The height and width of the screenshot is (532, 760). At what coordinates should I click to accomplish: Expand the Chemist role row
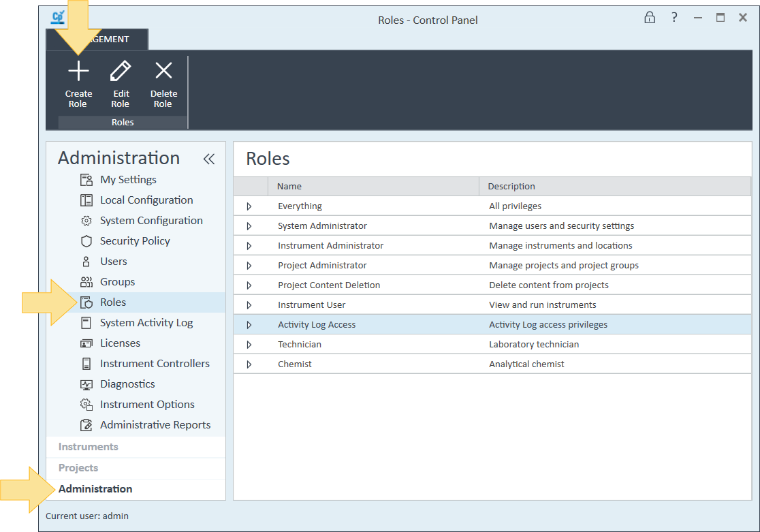(x=249, y=364)
